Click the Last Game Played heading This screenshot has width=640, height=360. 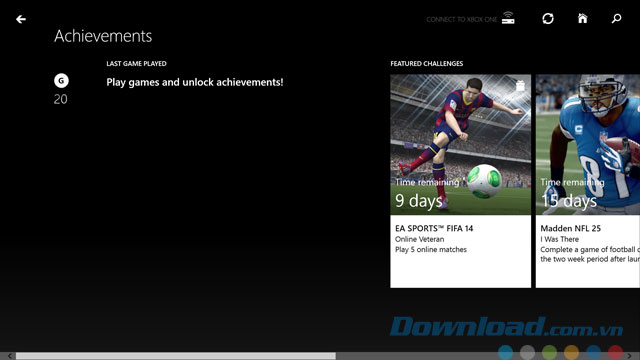(x=136, y=64)
